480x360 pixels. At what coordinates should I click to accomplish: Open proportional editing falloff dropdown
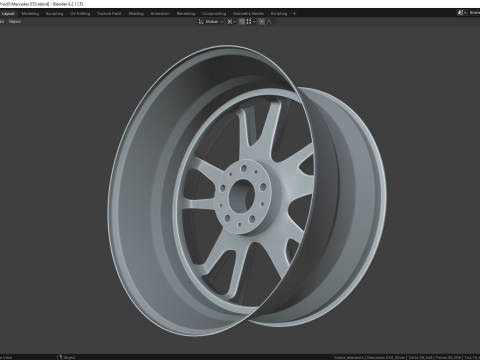point(271,22)
